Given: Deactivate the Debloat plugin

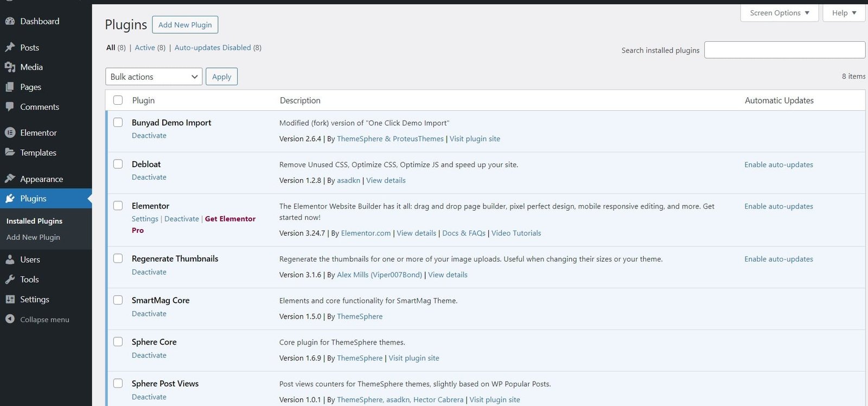Looking at the screenshot, I should pos(149,177).
